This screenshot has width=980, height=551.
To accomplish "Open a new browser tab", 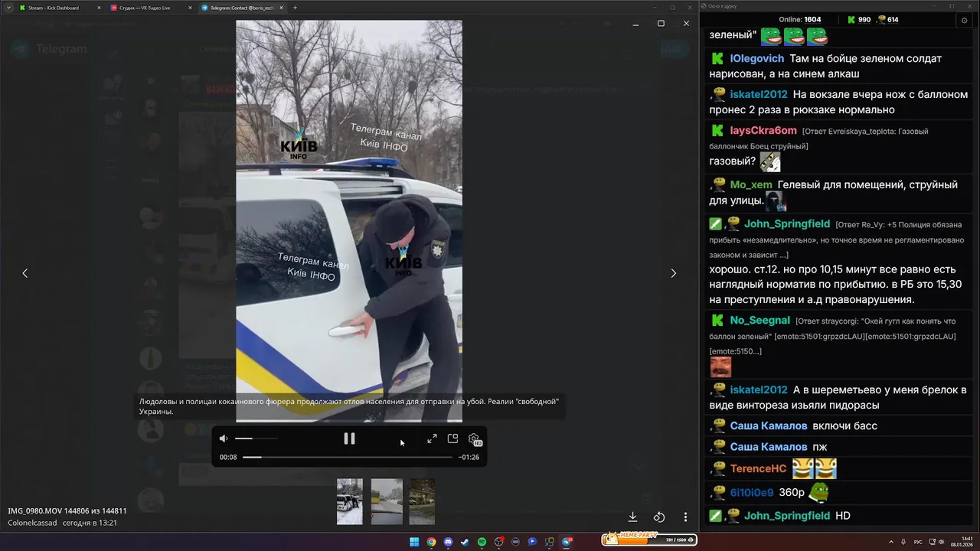I will click(x=295, y=8).
